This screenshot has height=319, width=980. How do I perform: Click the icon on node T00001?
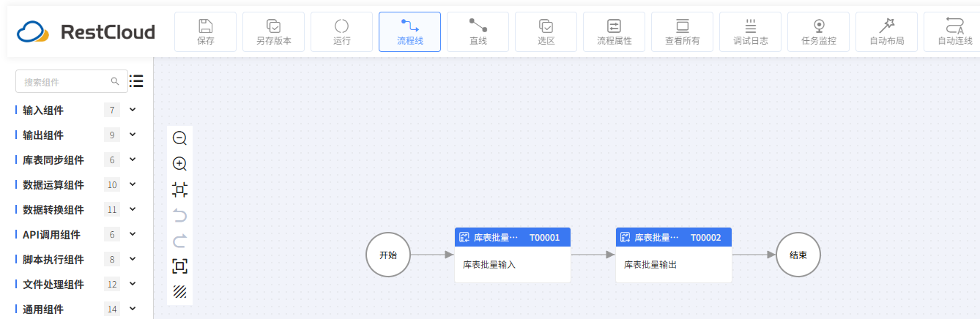pyautogui.click(x=464, y=237)
